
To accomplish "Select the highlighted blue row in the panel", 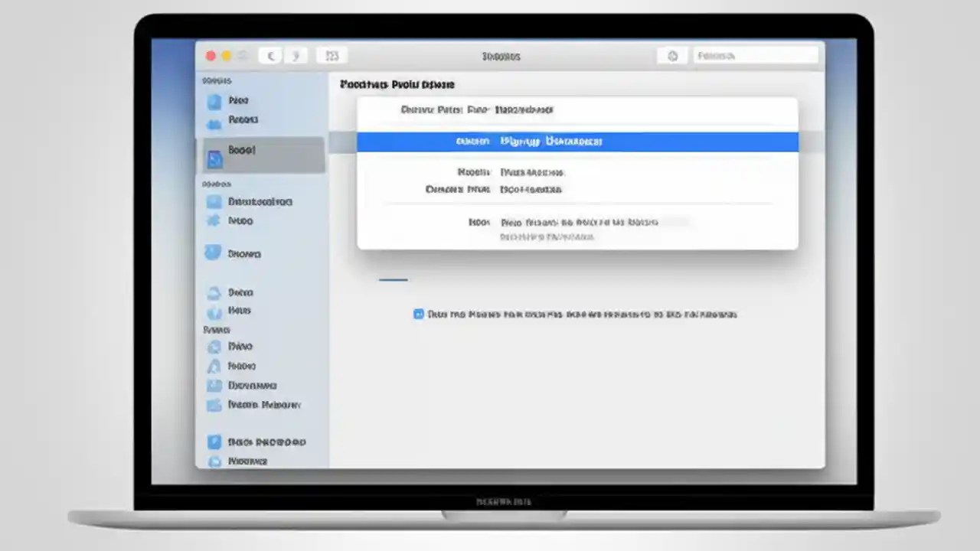I will point(577,141).
